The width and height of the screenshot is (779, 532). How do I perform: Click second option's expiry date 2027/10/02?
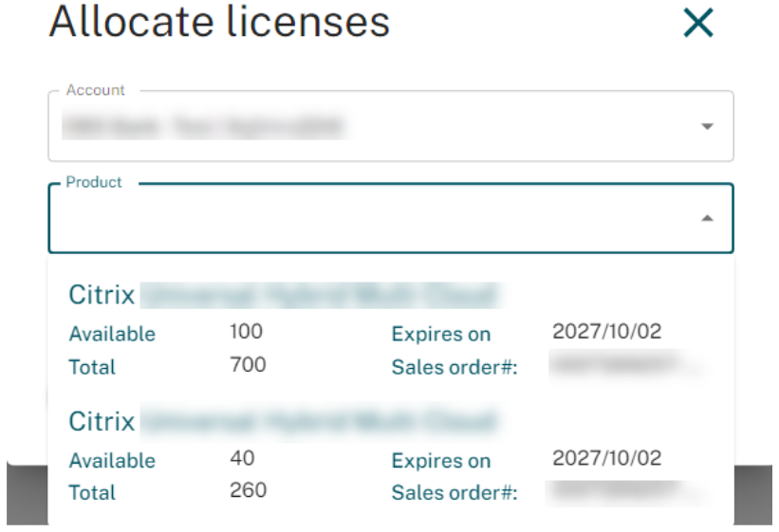pyautogui.click(x=606, y=458)
